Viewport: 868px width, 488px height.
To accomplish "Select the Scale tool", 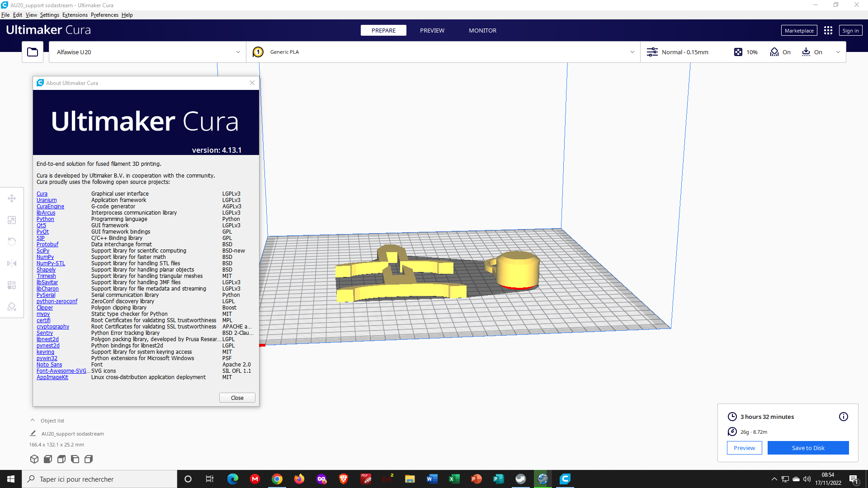I will pos(12,220).
